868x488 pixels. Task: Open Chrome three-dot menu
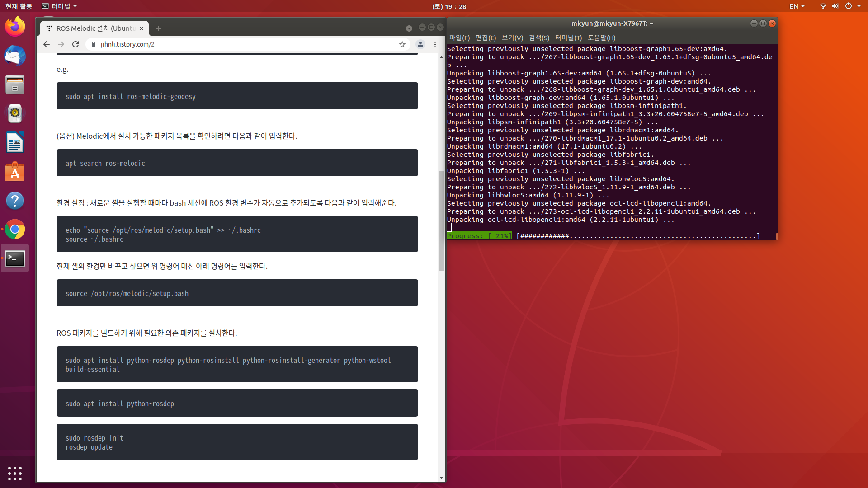pyautogui.click(x=435, y=44)
